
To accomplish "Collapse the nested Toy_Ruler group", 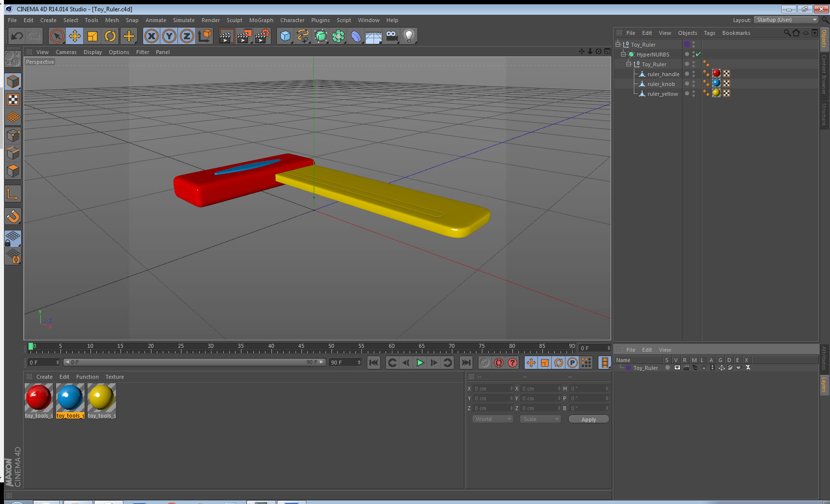I will coord(628,64).
